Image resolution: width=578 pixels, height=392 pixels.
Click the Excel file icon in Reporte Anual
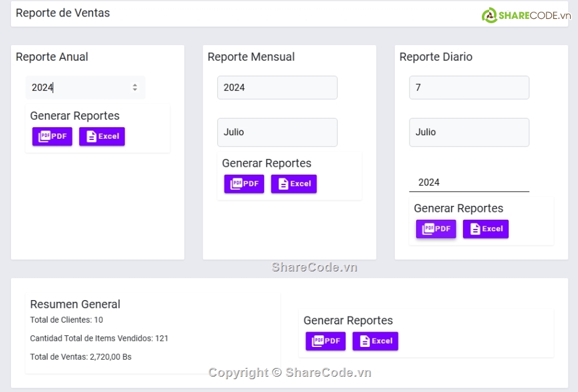[x=91, y=136]
